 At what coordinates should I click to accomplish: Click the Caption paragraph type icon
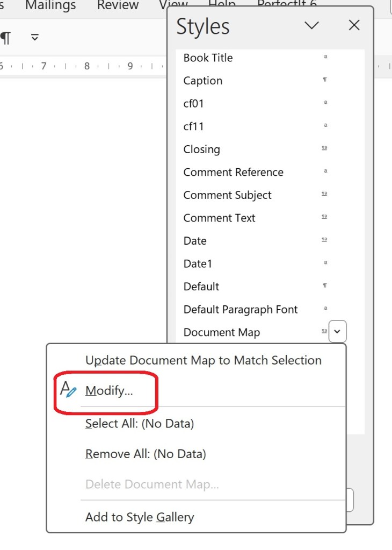[325, 80]
